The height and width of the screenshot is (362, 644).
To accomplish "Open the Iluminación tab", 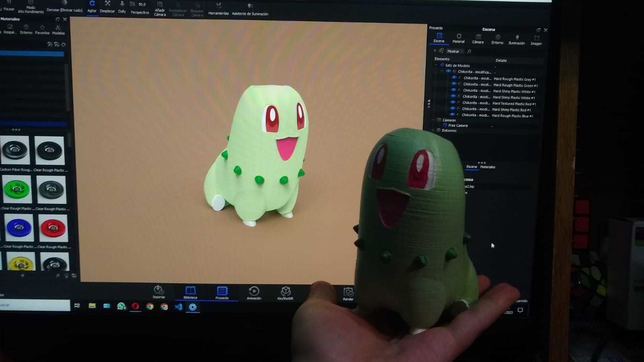I will (x=516, y=40).
